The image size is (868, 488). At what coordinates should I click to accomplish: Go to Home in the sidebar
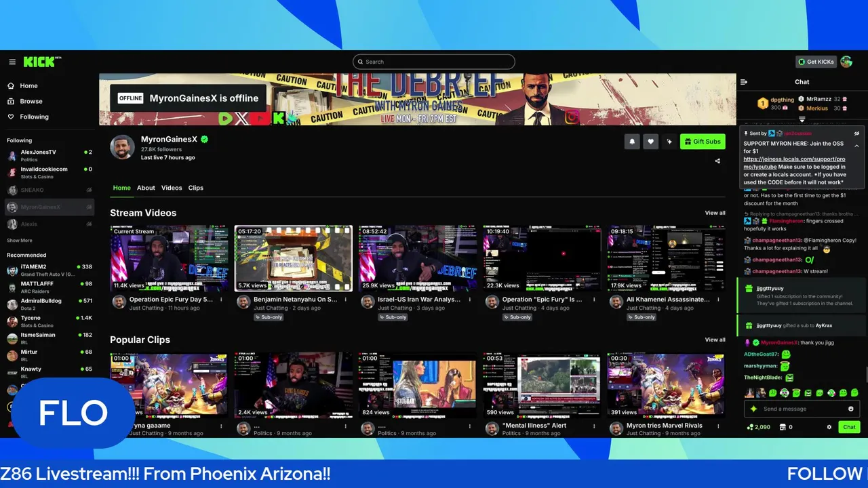coord(28,86)
